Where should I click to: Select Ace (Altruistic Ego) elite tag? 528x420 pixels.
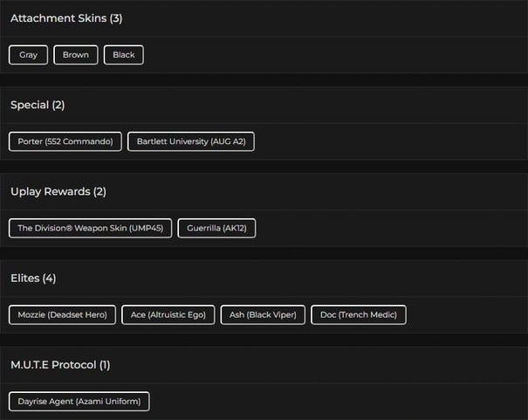coord(168,314)
